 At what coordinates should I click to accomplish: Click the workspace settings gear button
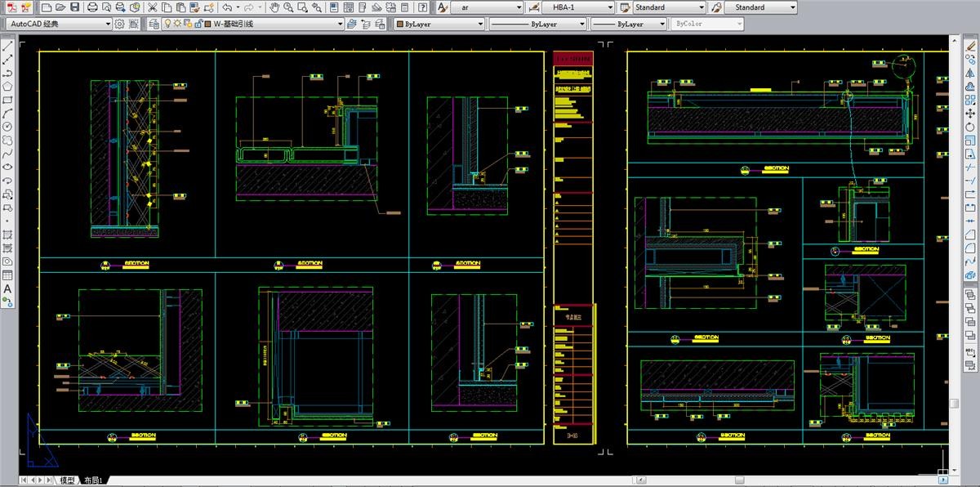point(120,24)
